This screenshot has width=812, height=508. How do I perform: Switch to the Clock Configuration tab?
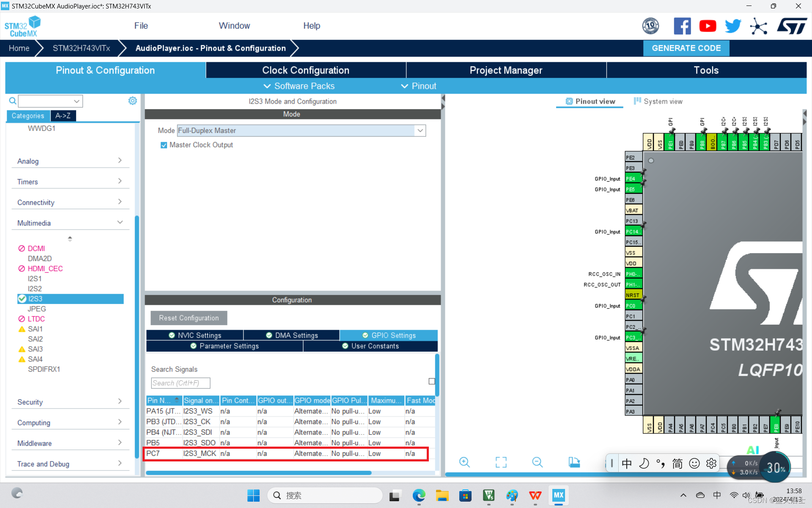pyautogui.click(x=305, y=70)
